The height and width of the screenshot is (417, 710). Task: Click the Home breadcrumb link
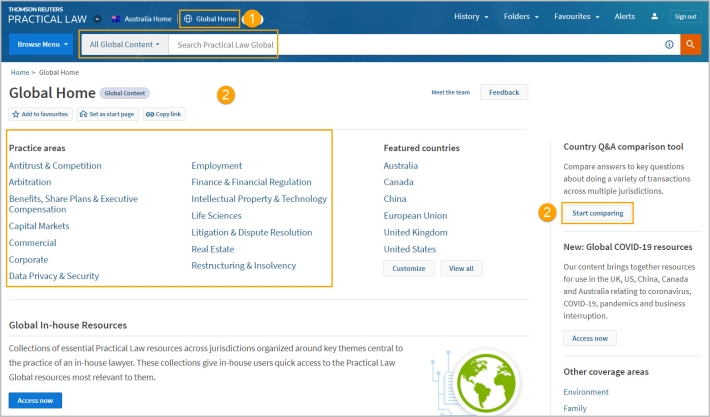(19, 72)
